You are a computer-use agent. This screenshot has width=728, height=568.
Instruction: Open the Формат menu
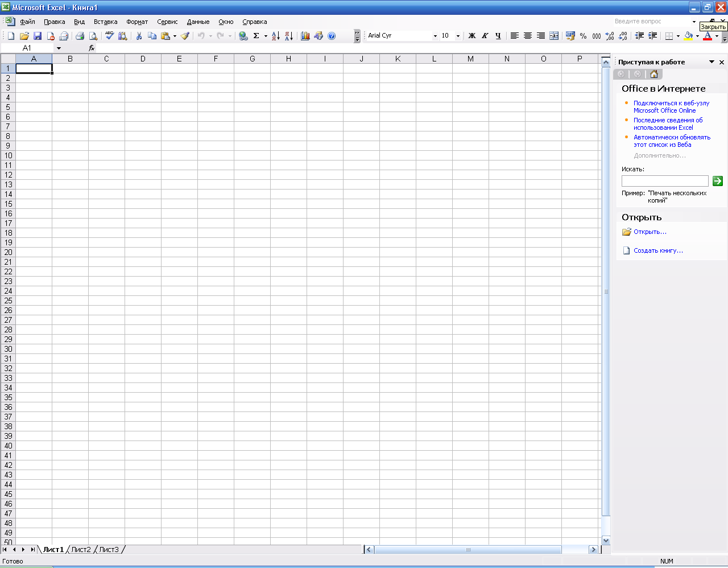[x=137, y=22]
